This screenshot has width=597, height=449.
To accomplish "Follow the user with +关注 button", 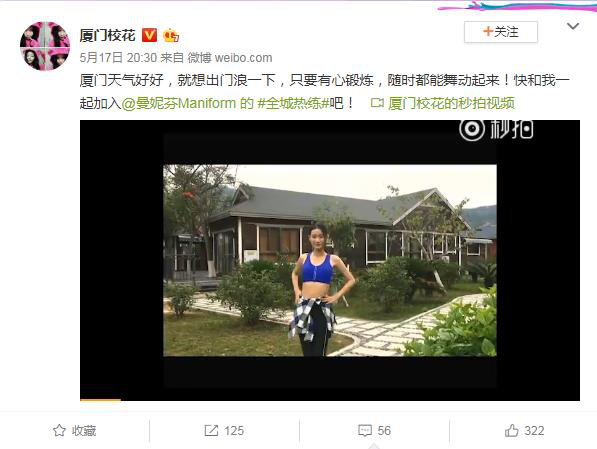I will click(x=501, y=32).
